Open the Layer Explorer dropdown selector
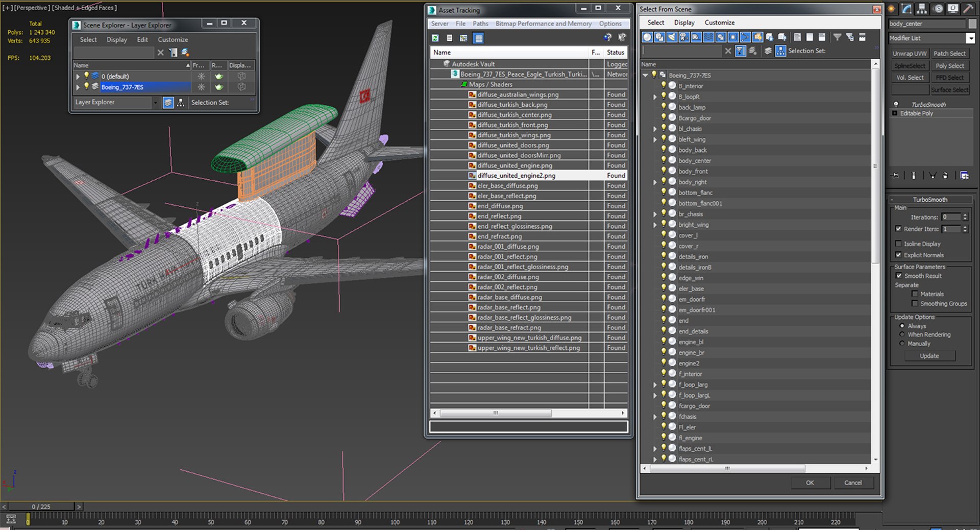 pos(156,103)
